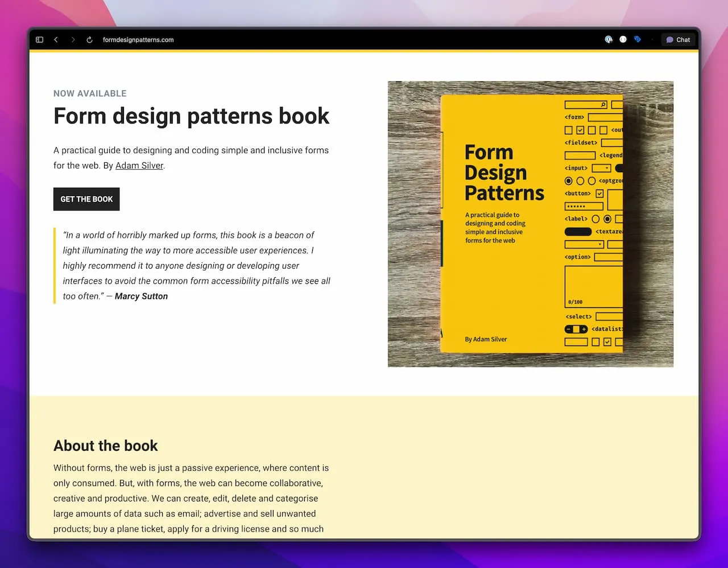Expand the small chevron next to the extensions
Viewport: 728px width, 568px height.
(652, 40)
